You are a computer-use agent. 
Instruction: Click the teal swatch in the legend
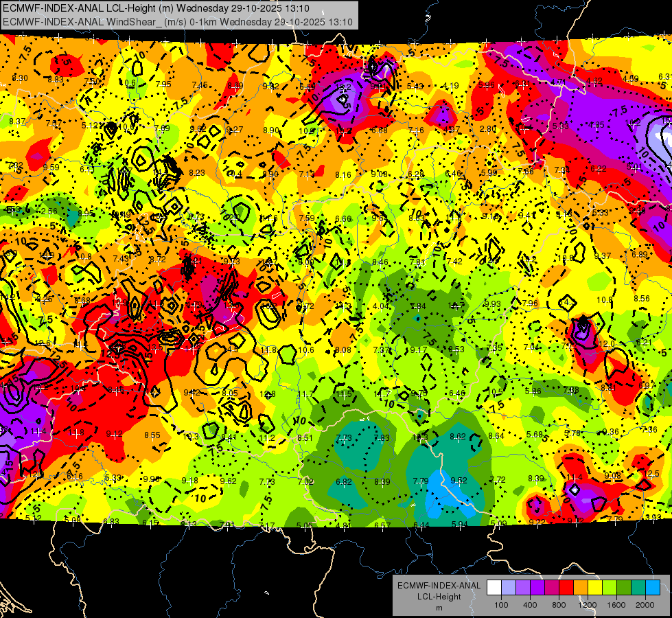point(638,588)
